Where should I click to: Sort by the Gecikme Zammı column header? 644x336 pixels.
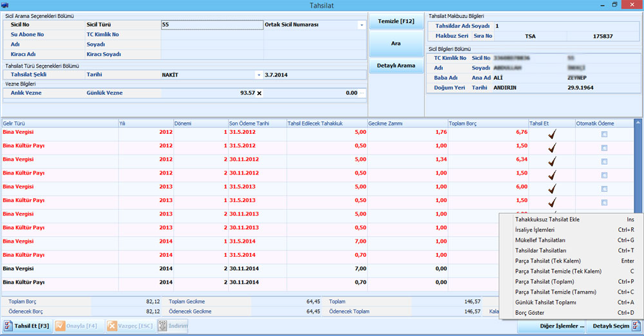click(407, 123)
